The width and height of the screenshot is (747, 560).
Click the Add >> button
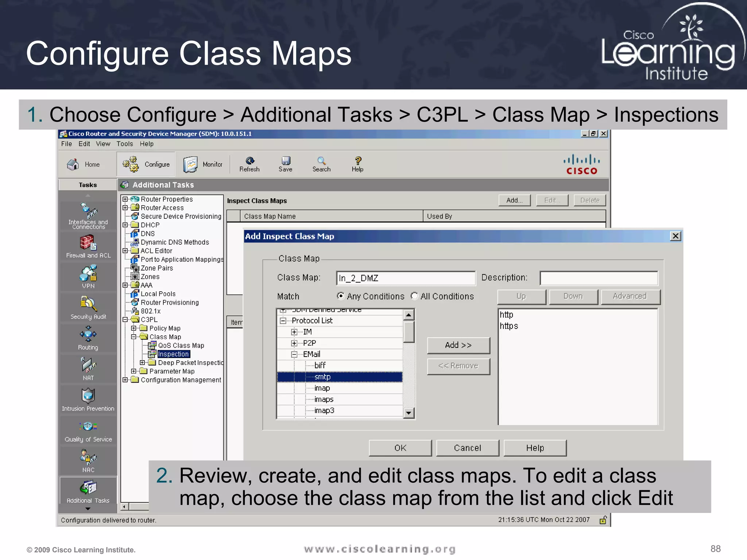[458, 345]
